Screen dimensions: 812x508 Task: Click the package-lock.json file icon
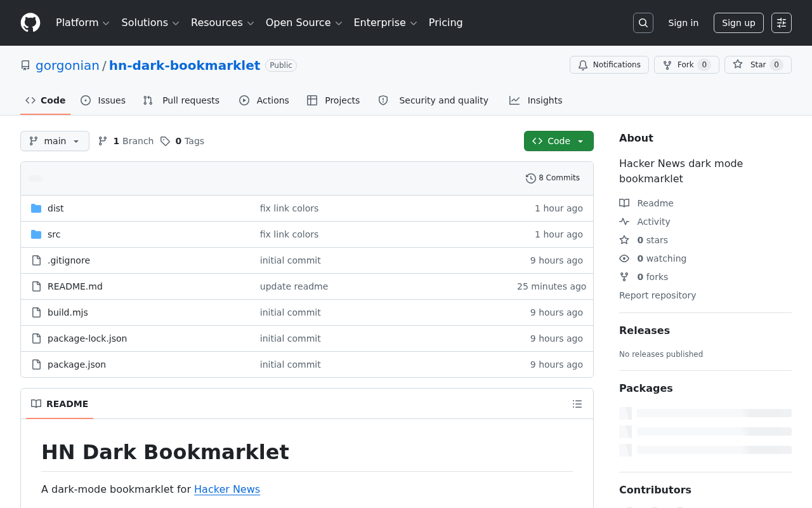pyautogui.click(x=36, y=338)
